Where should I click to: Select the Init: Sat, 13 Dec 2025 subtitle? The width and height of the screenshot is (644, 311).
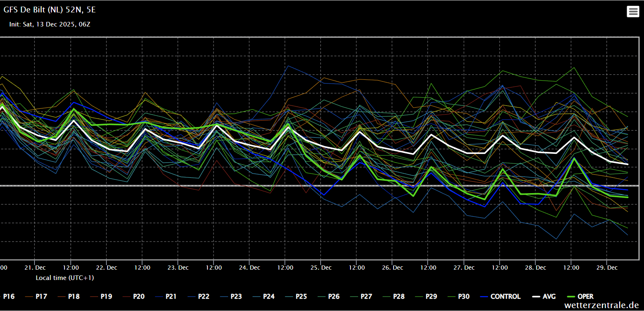[x=50, y=24]
